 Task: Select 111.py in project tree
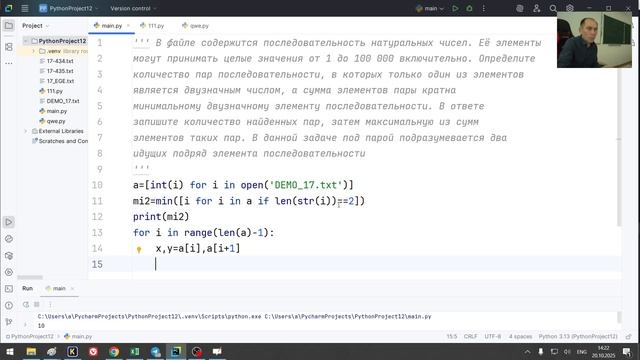coord(51,91)
